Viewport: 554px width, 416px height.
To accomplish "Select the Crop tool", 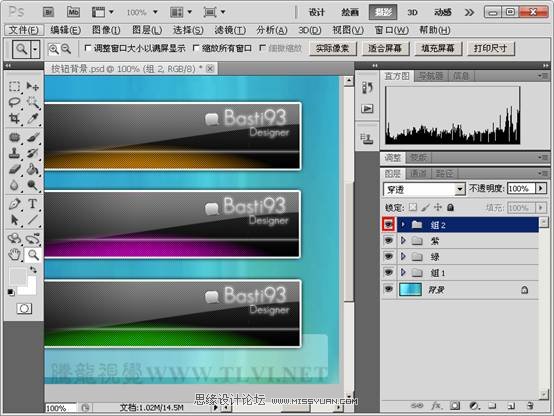I will (x=14, y=118).
